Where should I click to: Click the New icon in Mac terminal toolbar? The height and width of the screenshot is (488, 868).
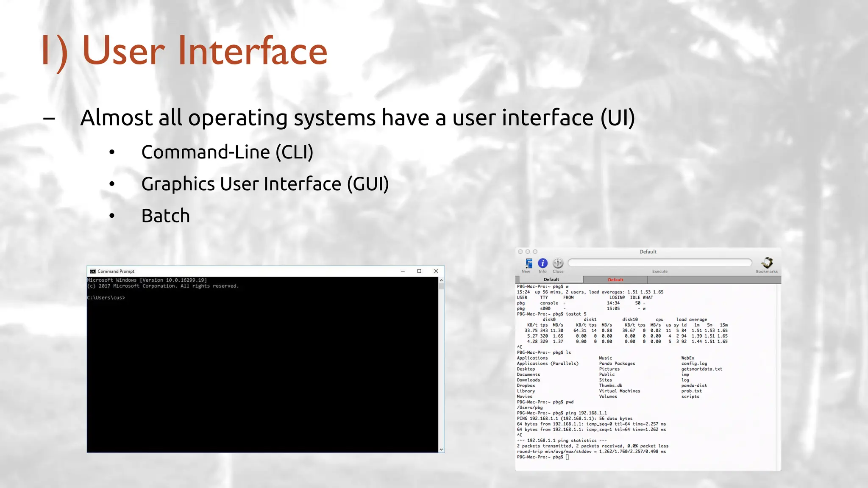click(x=529, y=263)
